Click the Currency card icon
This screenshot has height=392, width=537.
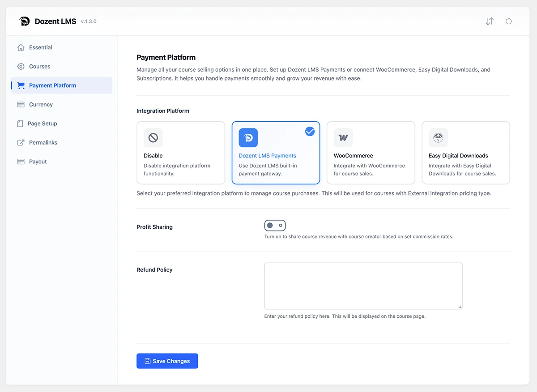21,104
